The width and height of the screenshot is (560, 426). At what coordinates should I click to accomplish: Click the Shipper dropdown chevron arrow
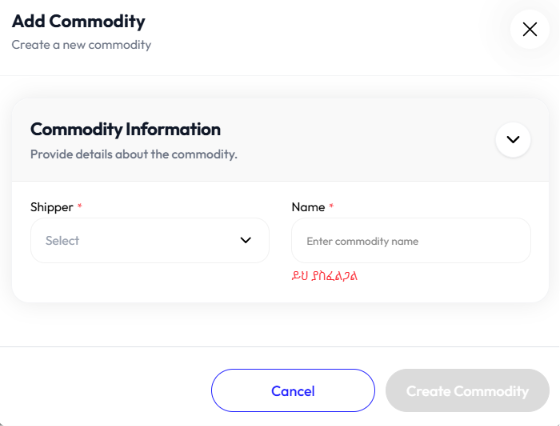pyautogui.click(x=246, y=240)
